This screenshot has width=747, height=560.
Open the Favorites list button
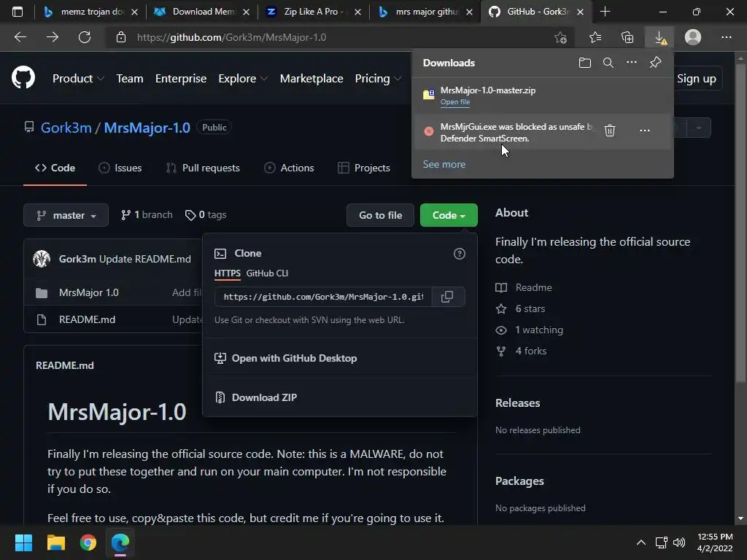[x=595, y=37]
